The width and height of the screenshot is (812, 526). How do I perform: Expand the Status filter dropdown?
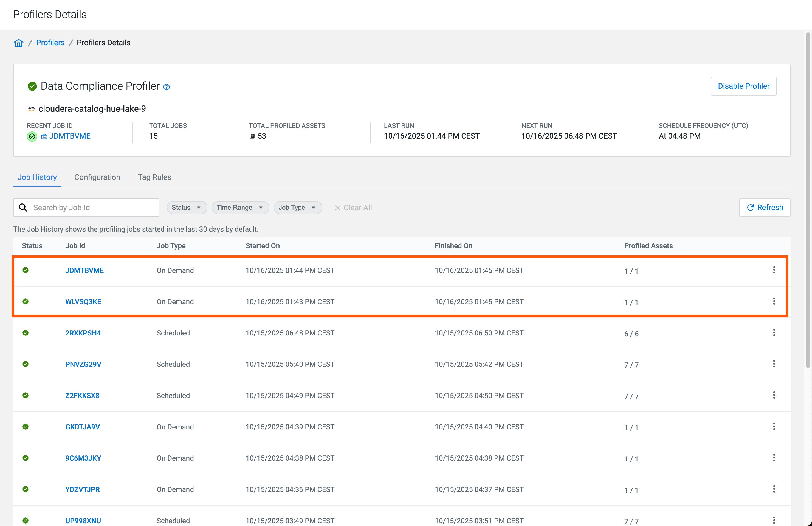point(187,208)
